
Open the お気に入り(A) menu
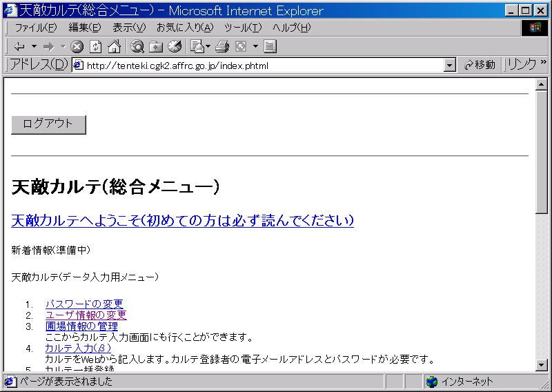point(184,28)
